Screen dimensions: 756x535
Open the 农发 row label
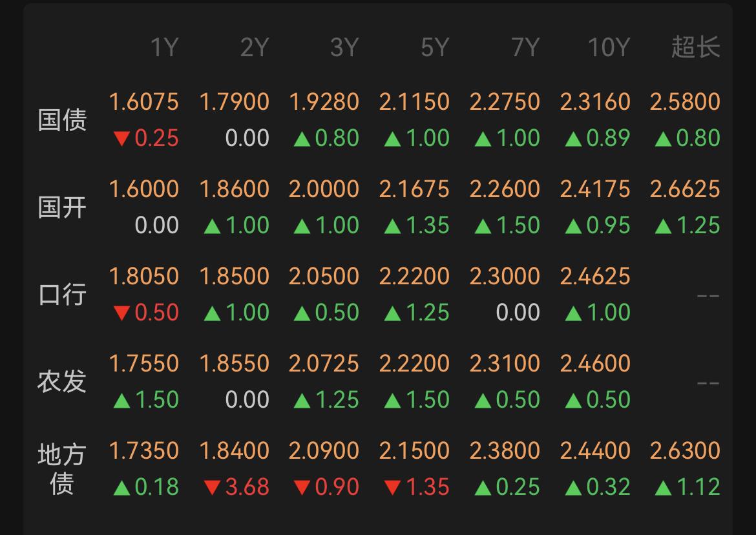pos(62,382)
